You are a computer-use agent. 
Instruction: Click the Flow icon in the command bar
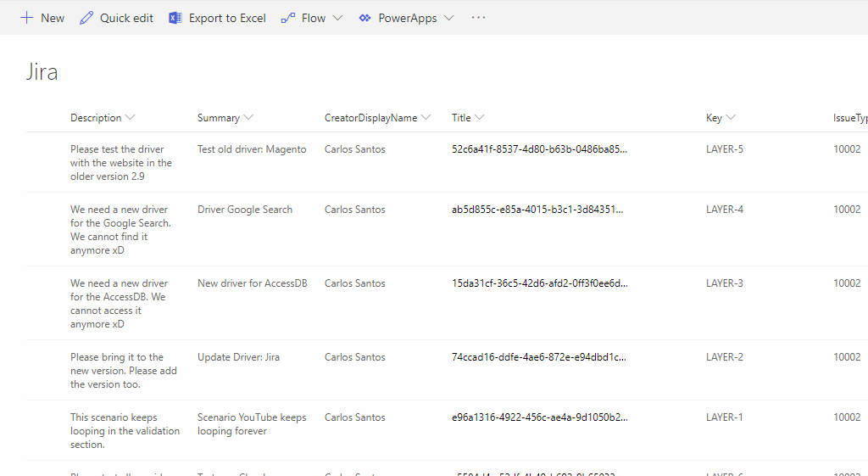[x=288, y=18]
